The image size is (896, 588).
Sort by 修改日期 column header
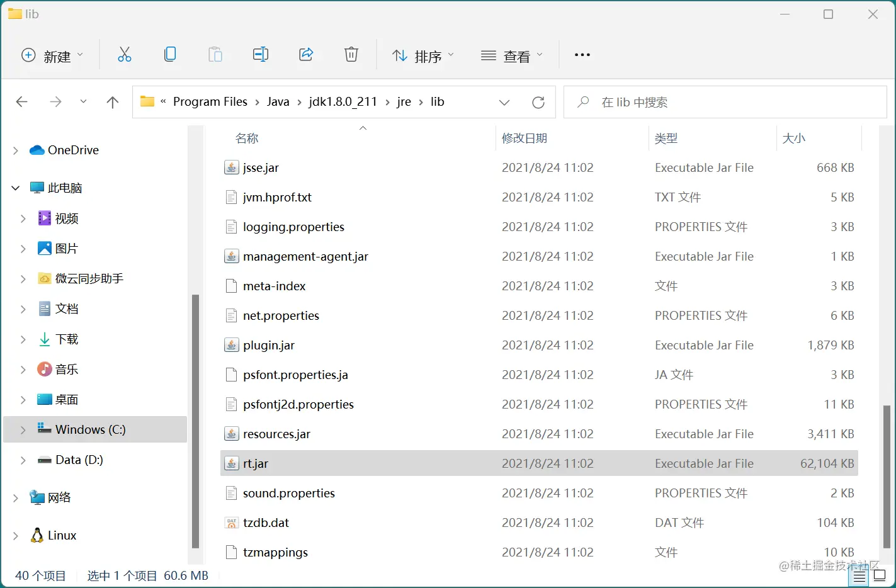click(x=525, y=138)
